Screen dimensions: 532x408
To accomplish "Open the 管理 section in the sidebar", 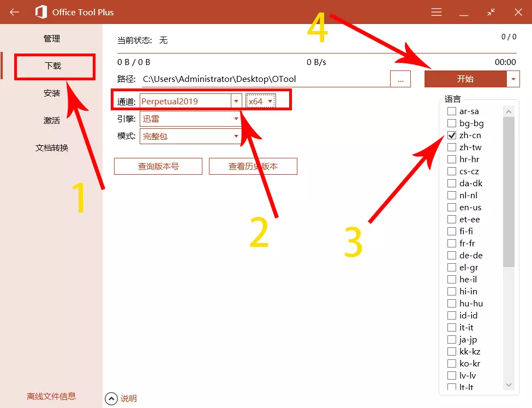I will tap(52, 38).
